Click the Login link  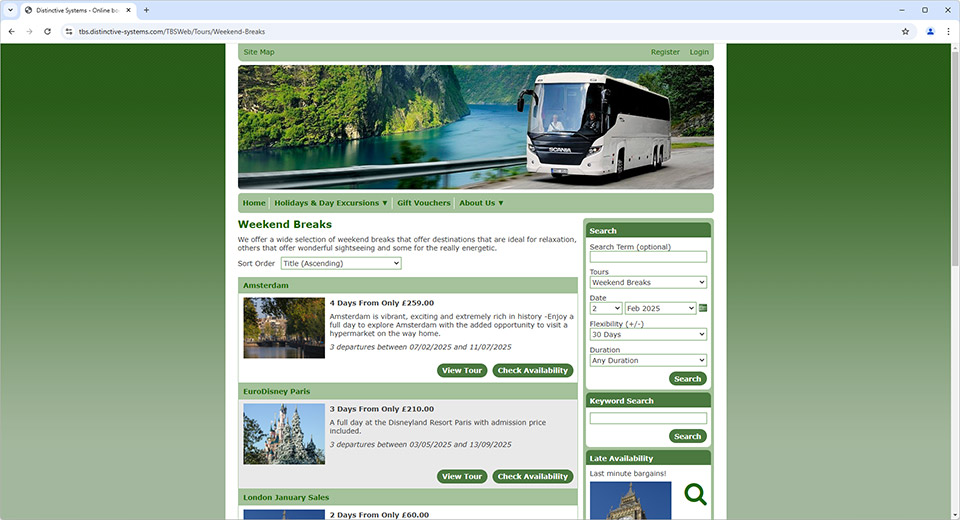pyautogui.click(x=699, y=52)
